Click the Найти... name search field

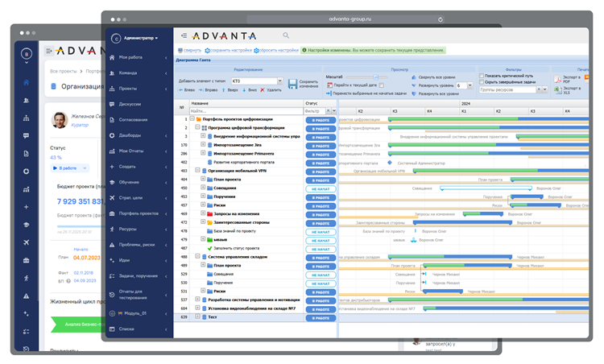pos(246,111)
